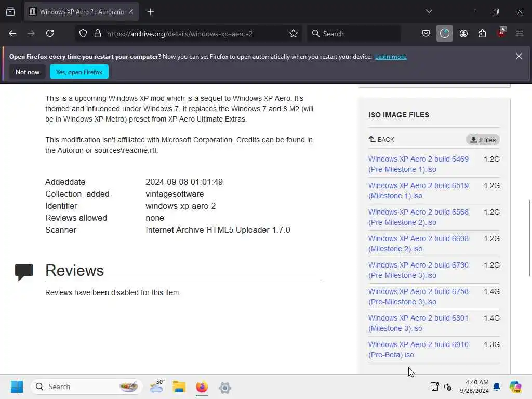Click Yes, open Firefox button
532x399 pixels.
click(79, 72)
